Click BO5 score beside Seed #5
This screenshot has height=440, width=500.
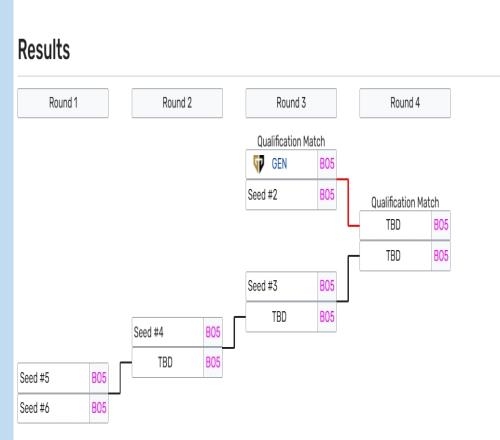click(99, 378)
